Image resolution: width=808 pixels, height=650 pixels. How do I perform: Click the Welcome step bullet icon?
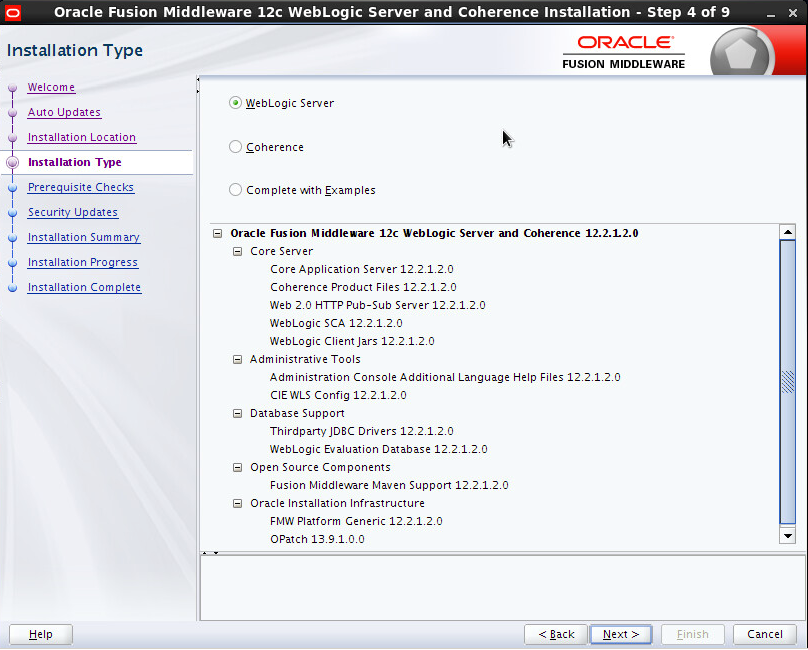coord(13,88)
